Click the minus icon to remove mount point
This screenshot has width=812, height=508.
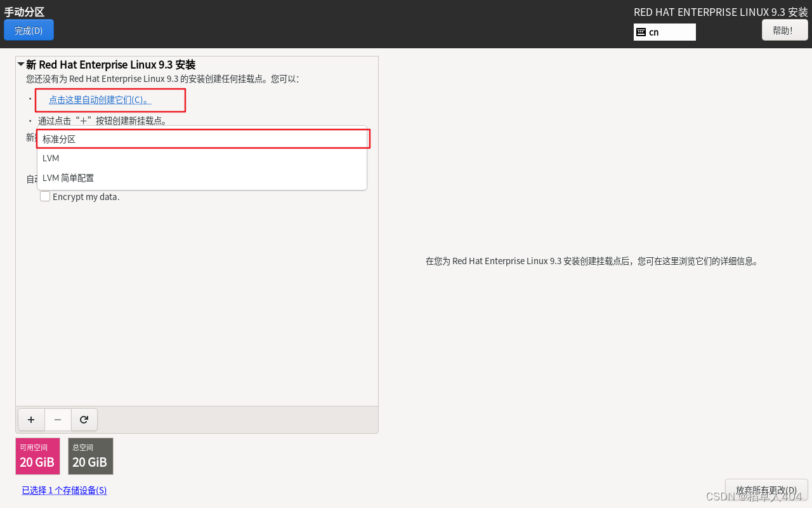[x=58, y=420]
